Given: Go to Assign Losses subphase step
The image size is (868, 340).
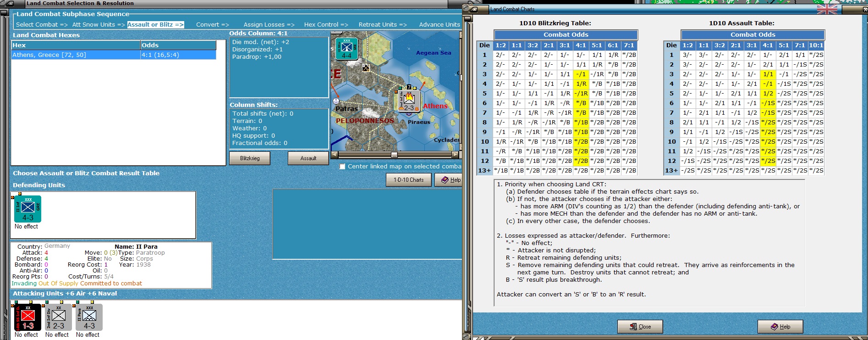Looking at the screenshot, I should click(x=269, y=25).
